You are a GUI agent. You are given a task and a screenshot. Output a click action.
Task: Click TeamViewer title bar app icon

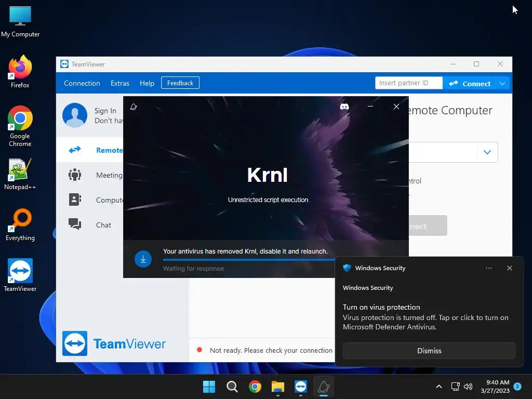pos(64,64)
